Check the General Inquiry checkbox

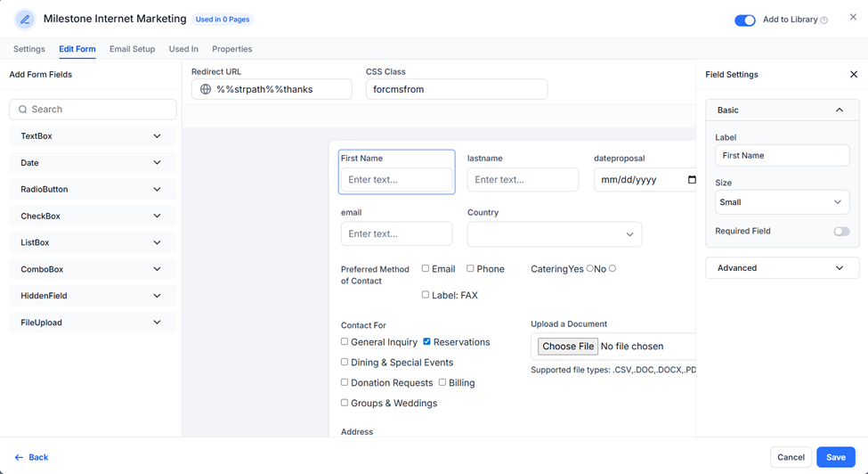(345, 341)
